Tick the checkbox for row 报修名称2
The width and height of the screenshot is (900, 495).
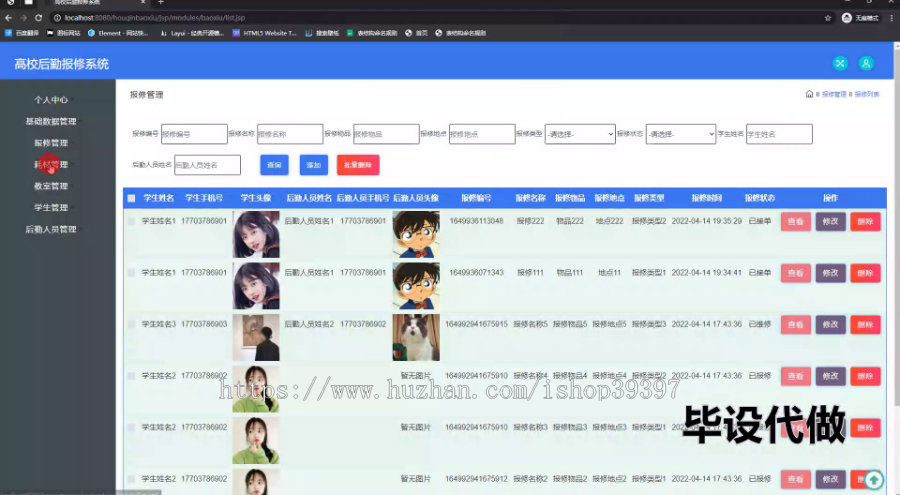[131, 479]
